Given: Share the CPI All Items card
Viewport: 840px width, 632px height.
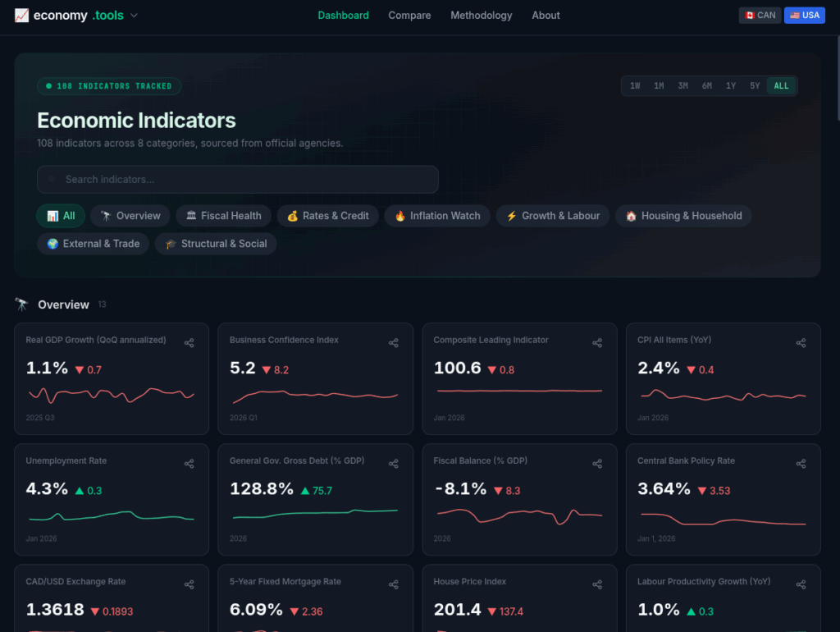Looking at the screenshot, I should point(801,343).
